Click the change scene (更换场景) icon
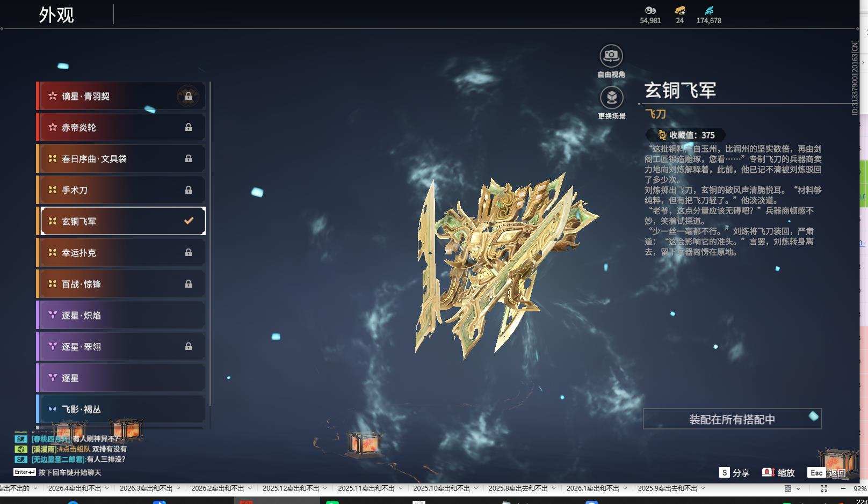This screenshot has width=868, height=504. click(x=611, y=97)
